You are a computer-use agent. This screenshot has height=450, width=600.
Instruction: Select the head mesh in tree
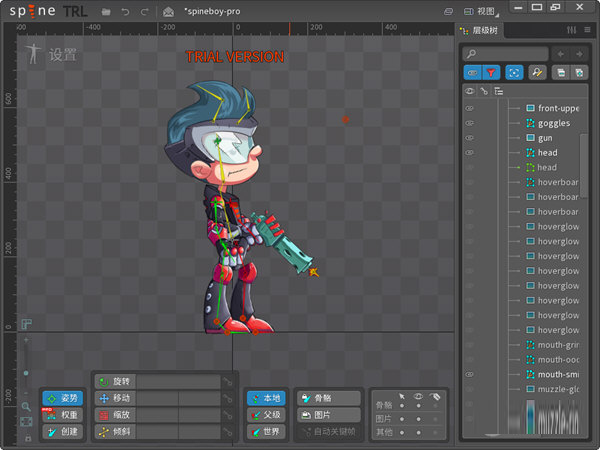(x=547, y=152)
